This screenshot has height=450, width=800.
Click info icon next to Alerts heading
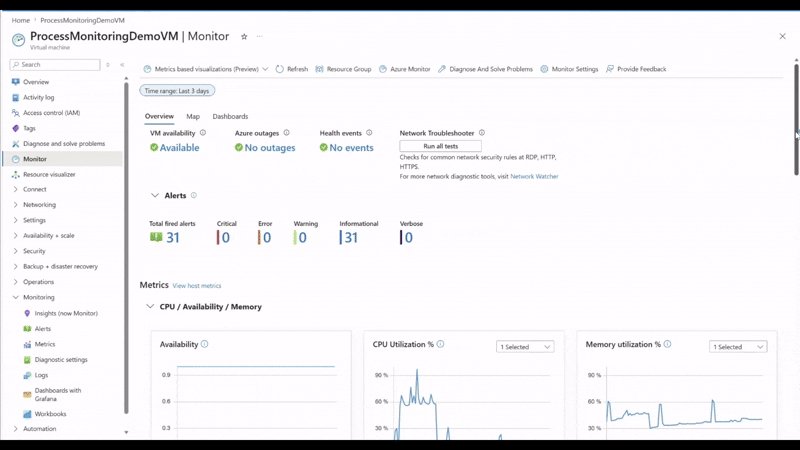(193, 195)
